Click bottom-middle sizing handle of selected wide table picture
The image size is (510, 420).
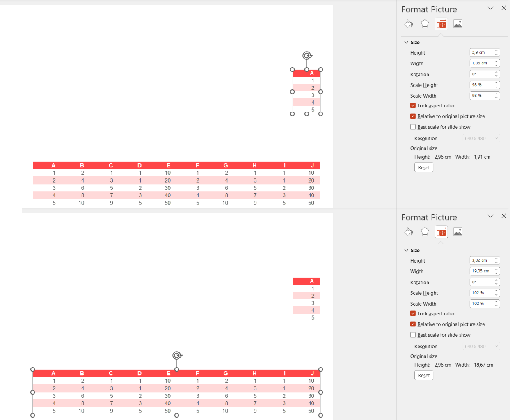pyautogui.click(x=177, y=415)
